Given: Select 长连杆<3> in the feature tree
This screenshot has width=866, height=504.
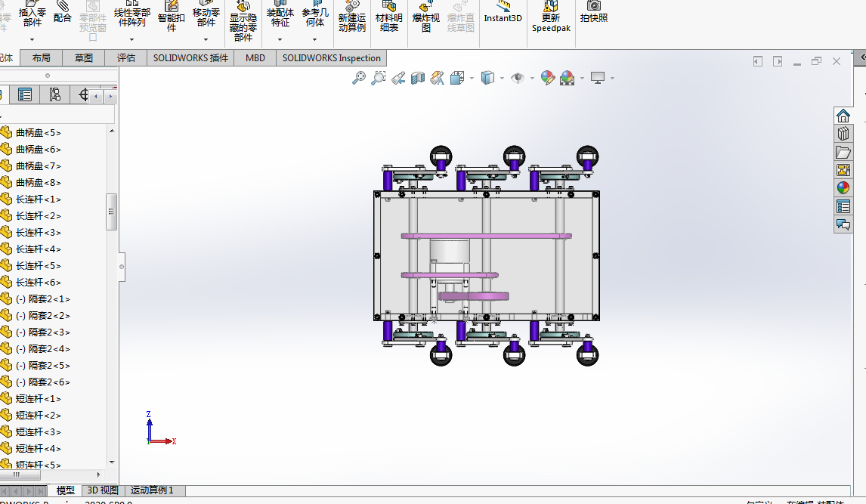Looking at the screenshot, I should pyautogui.click(x=38, y=233).
